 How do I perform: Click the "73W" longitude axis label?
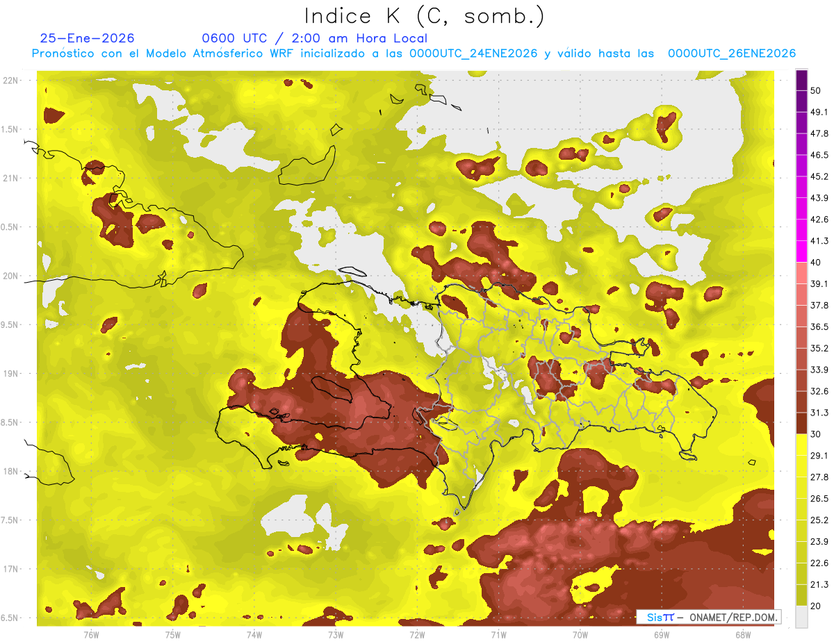pyautogui.click(x=336, y=635)
